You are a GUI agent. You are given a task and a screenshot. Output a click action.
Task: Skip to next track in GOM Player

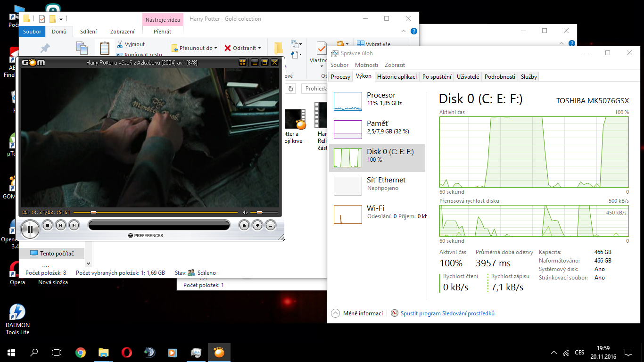pos(74,225)
